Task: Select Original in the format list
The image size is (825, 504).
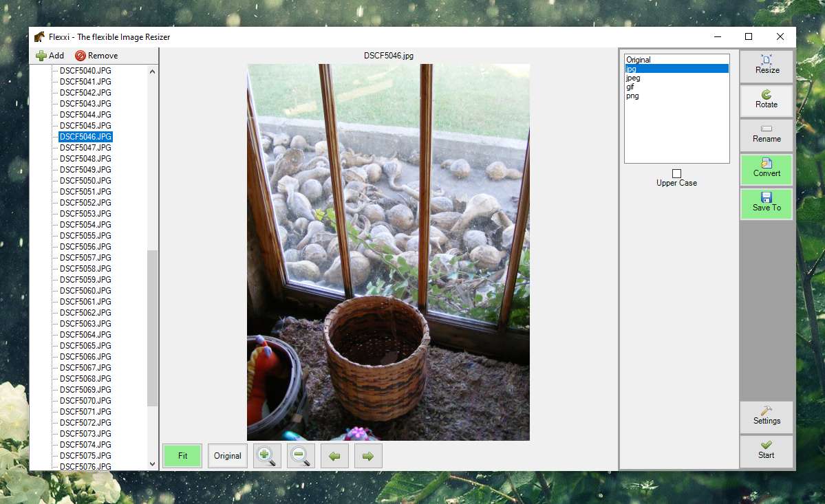Action: click(676, 59)
